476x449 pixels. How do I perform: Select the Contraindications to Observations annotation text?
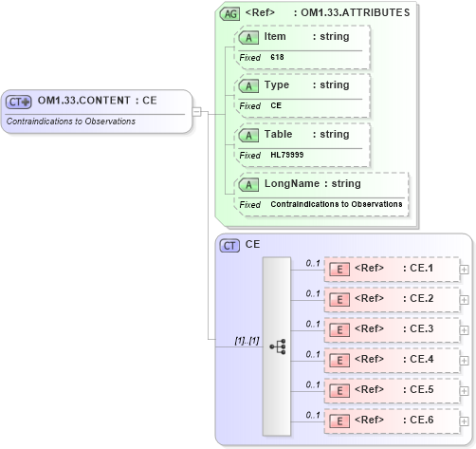(71, 122)
